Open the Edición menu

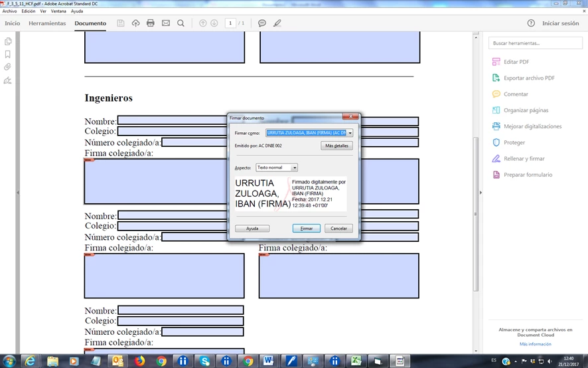coord(28,11)
